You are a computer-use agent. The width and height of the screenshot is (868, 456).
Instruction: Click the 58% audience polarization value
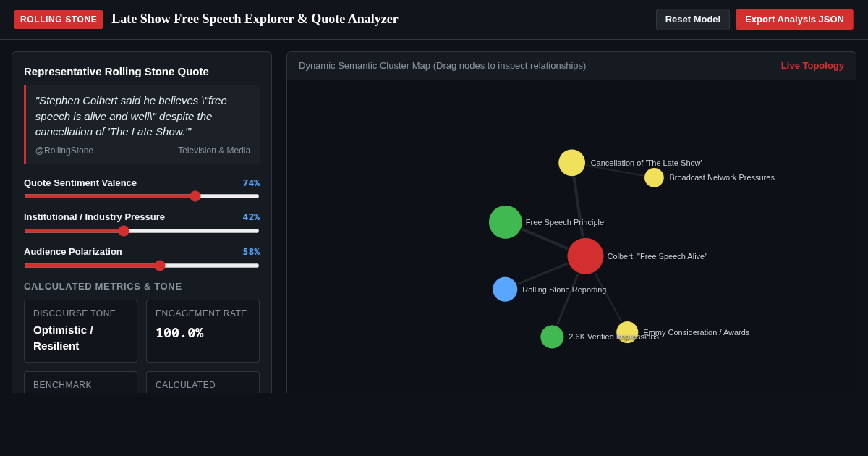point(251,252)
